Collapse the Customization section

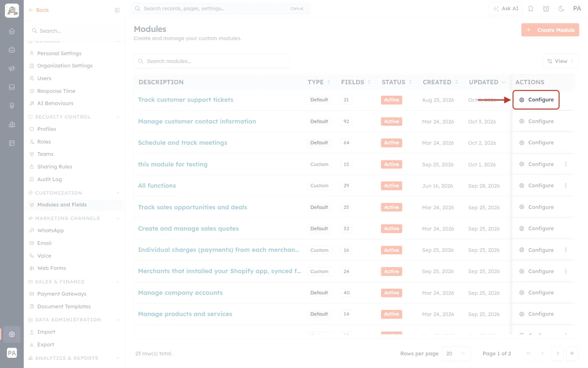[x=118, y=193]
